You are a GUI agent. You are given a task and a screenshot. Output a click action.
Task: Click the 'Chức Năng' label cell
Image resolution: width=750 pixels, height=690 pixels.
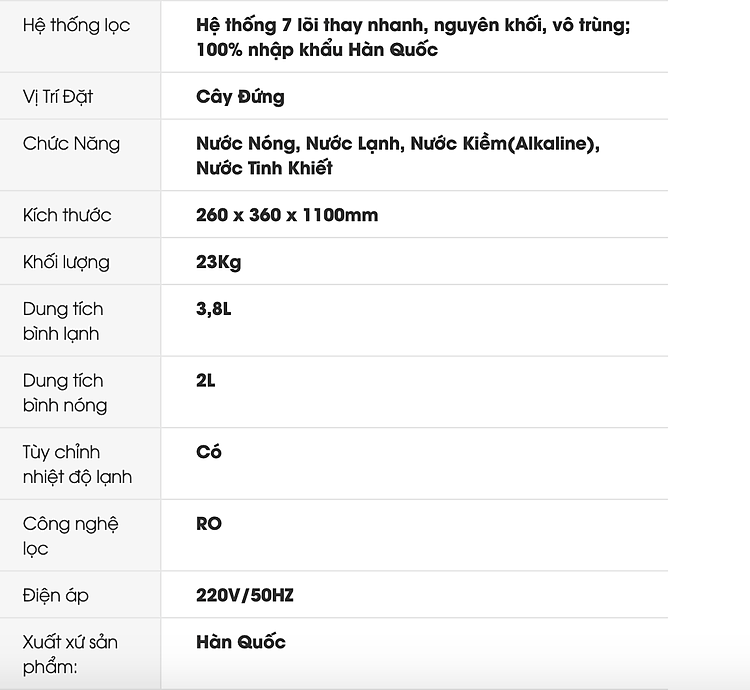point(71,144)
